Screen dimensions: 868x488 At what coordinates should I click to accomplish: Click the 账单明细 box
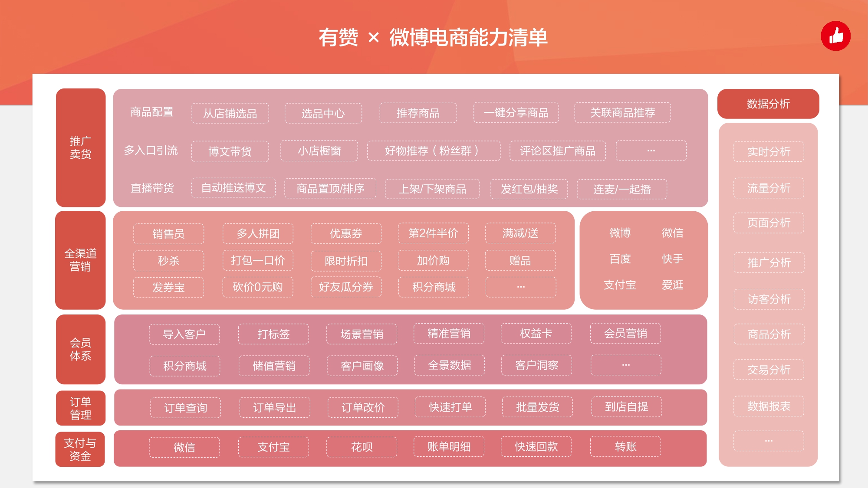pos(449,446)
